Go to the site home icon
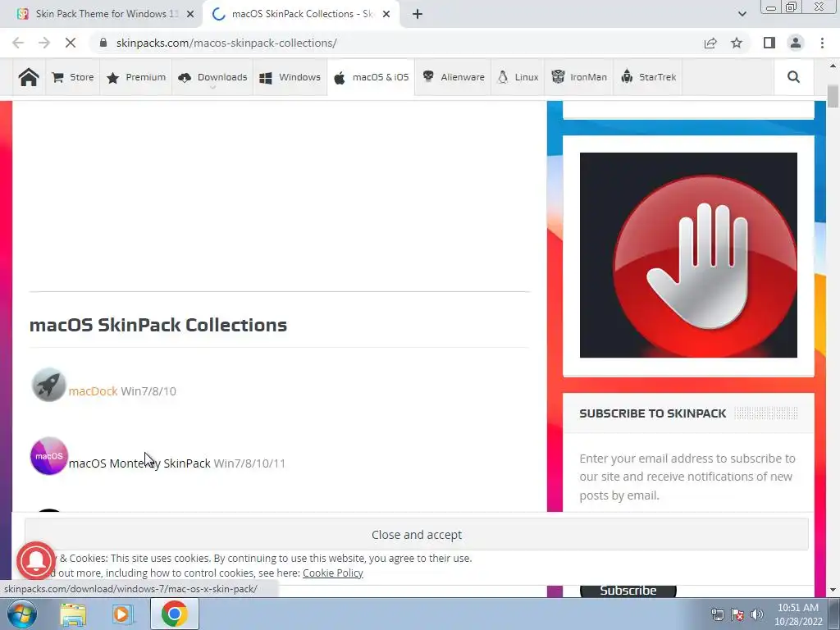This screenshot has height=630, width=840. 29,77
